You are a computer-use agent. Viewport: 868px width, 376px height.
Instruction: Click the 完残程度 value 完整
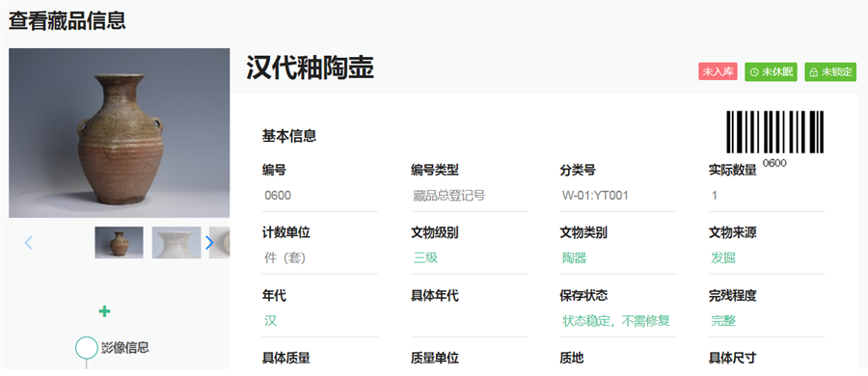tap(723, 321)
